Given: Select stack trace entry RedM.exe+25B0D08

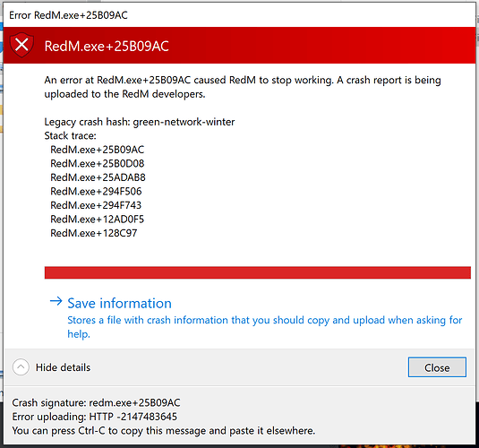Looking at the screenshot, I should [x=98, y=163].
